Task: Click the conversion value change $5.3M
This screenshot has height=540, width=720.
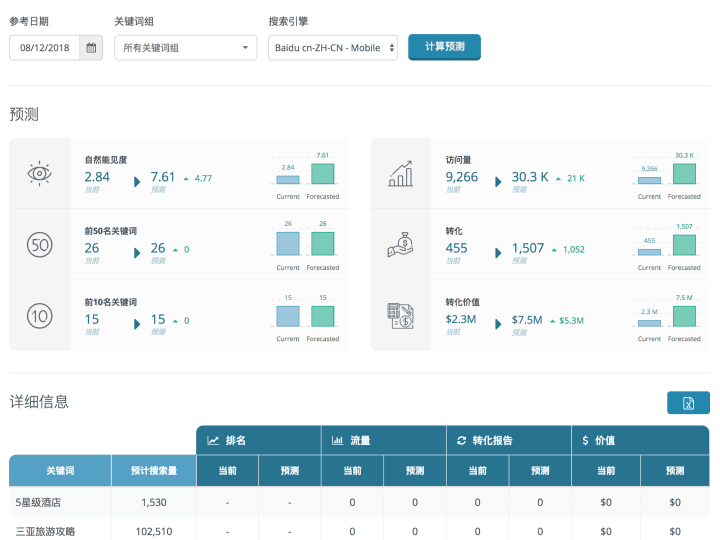Action: click(x=571, y=321)
